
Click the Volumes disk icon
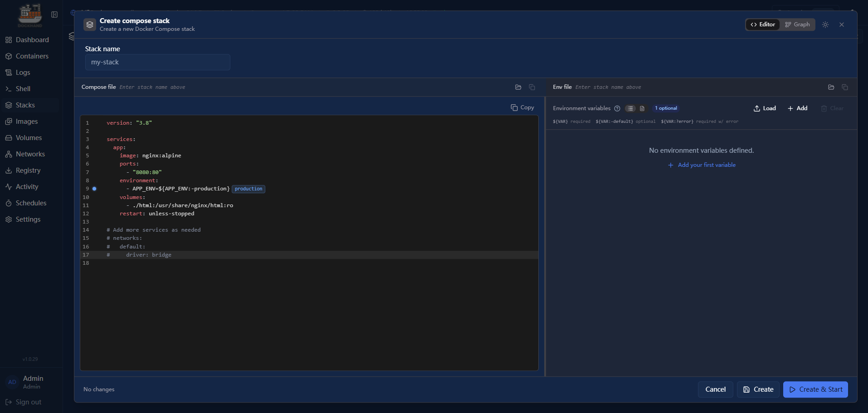coord(9,138)
